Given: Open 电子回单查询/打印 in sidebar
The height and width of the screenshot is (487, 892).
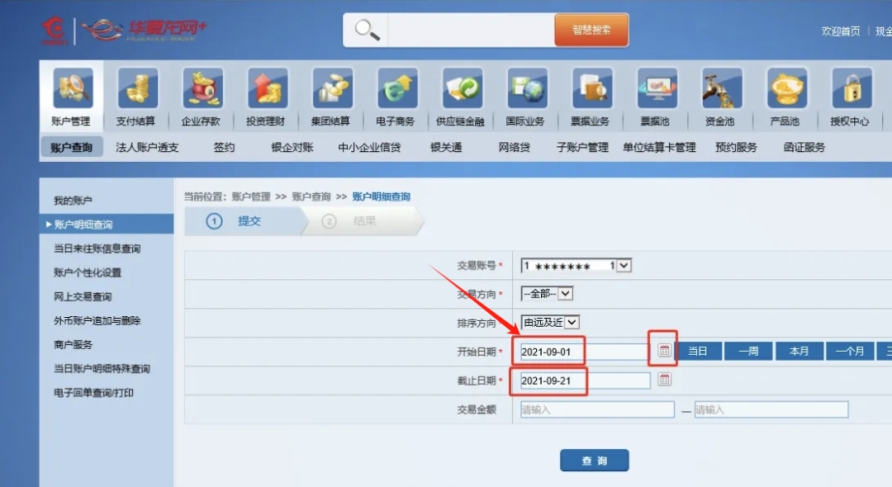Looking at the screenshot, I should click(x=94, y=393).
